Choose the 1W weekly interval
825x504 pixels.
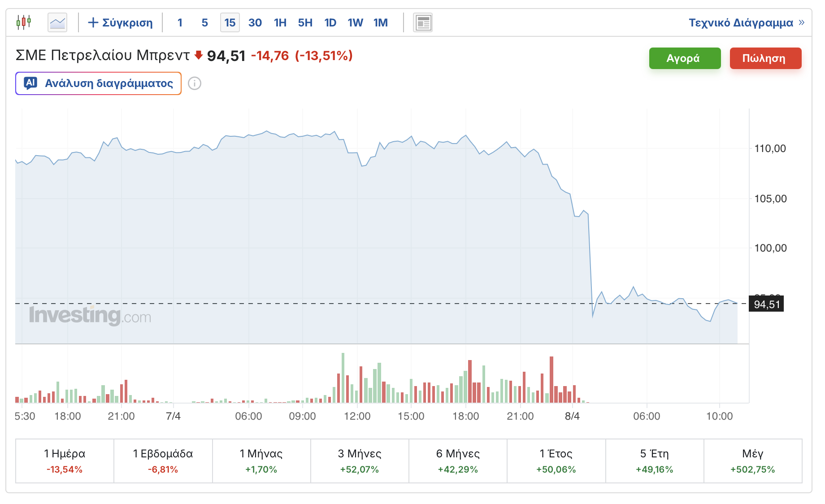click(x=355, y=22)
